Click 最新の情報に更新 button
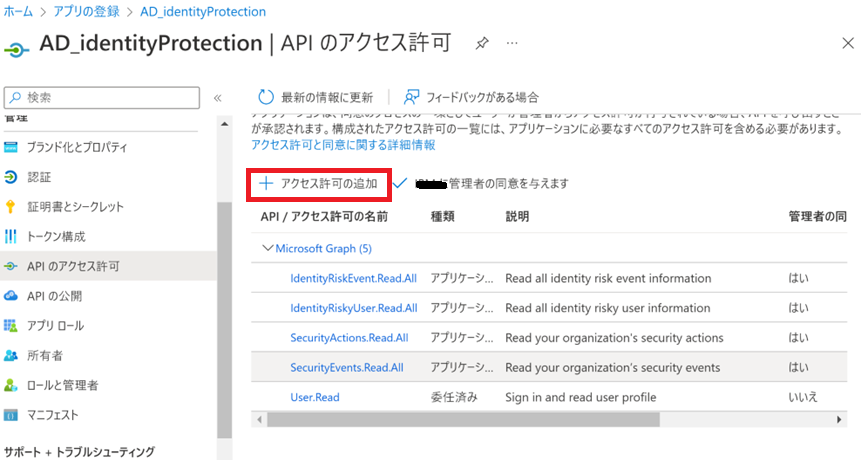 point(316,97)
